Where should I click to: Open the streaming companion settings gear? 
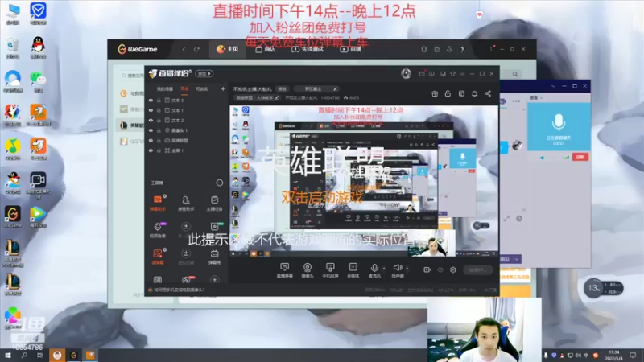pos(453,269)
